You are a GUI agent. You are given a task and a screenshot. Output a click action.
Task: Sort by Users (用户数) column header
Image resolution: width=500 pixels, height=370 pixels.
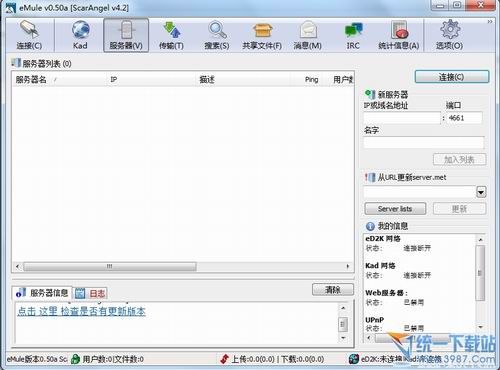click(x=342, y=79)
